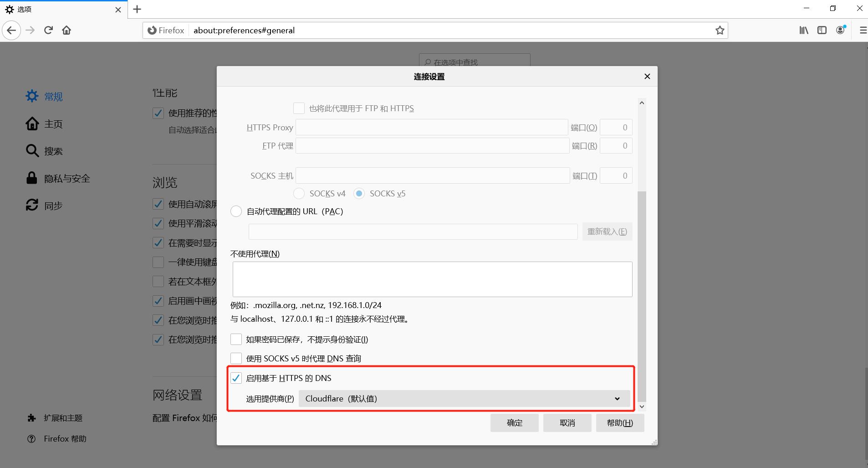The width and height of the screenshot is (868, 468).
Task: Toggle 使用自动滚屏 checkbox in preferences
Action: tap(158, 204)
